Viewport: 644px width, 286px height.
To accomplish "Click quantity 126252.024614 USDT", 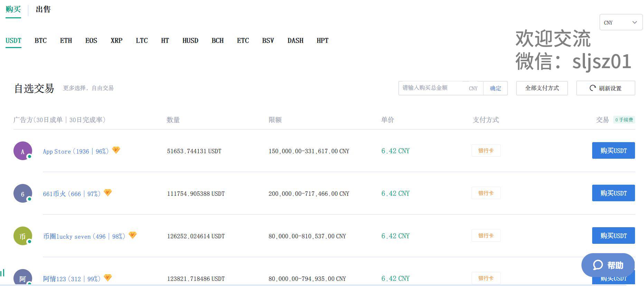I will coord(196,236).
